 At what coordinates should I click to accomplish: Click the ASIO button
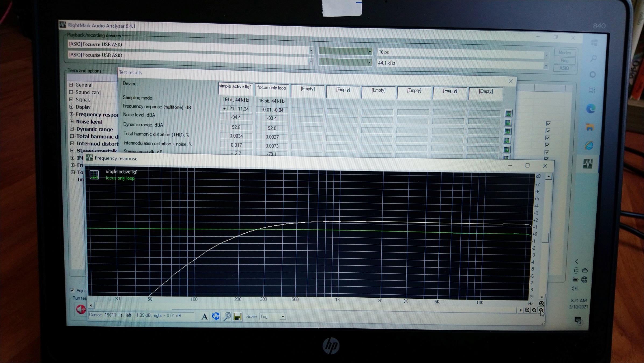coord(564,68)
